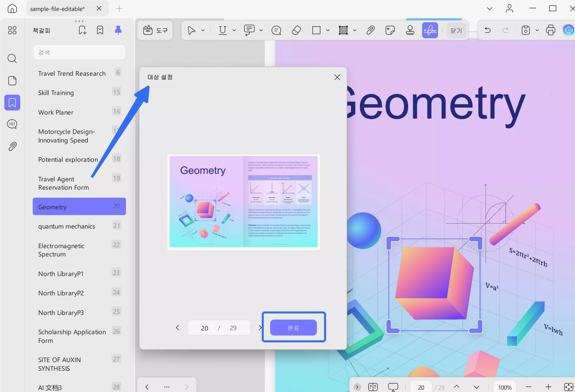The width and height of the screenshot is (575, 392).
Task: Open the Skill Training bookmark
Action: click(x=79, y=93)
